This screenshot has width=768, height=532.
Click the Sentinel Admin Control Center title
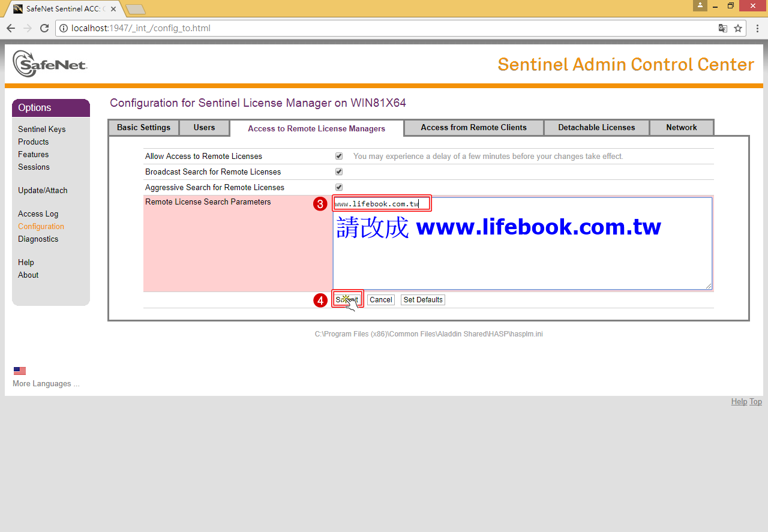[x=626, y=65]
